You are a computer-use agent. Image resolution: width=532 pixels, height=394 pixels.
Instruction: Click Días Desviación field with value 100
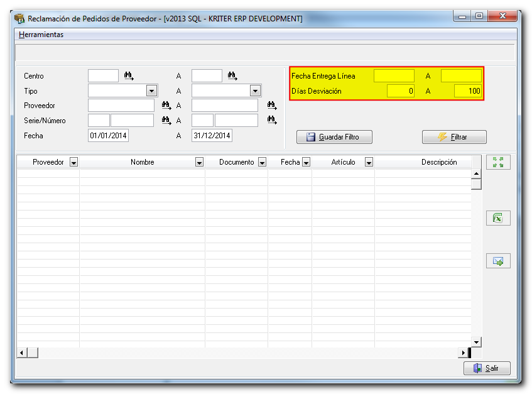point(468,91)
